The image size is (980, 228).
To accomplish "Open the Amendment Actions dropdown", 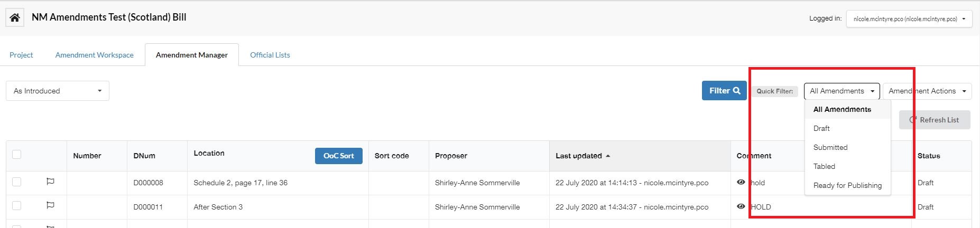I will point(927,91).
